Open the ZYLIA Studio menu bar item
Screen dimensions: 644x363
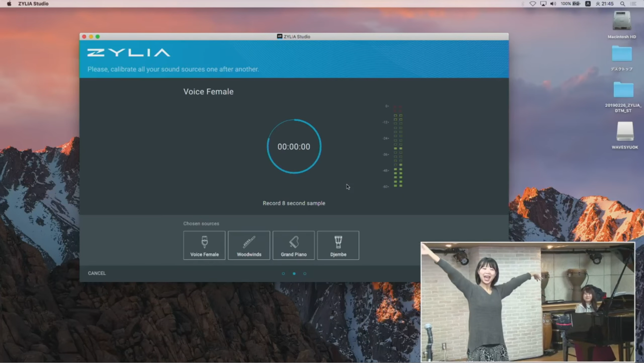pos(33,3)
